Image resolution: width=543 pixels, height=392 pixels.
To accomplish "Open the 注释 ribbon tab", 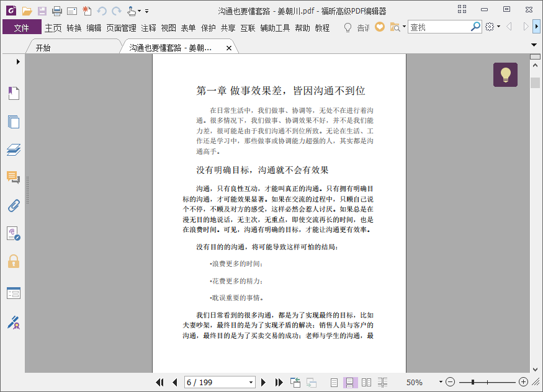I will tap(148, 28).
